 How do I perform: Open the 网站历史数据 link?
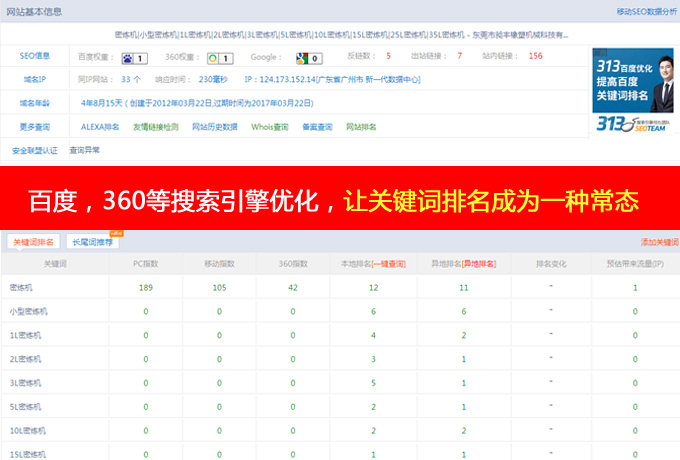point(215,127)
